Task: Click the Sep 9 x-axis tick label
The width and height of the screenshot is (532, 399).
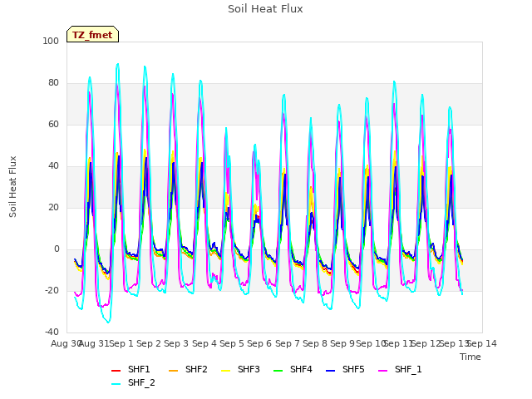Action: point(342,343)
